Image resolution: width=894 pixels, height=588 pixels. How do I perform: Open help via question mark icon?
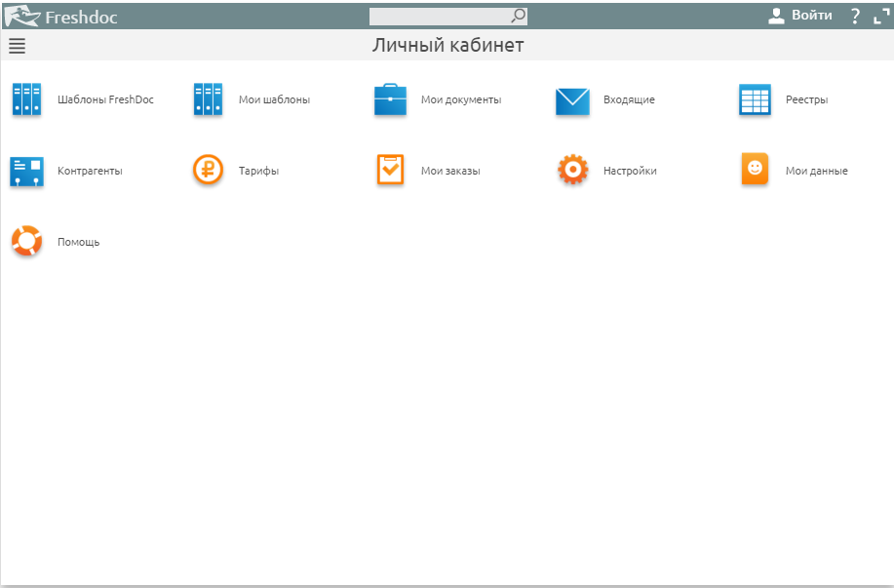(855, 16)
